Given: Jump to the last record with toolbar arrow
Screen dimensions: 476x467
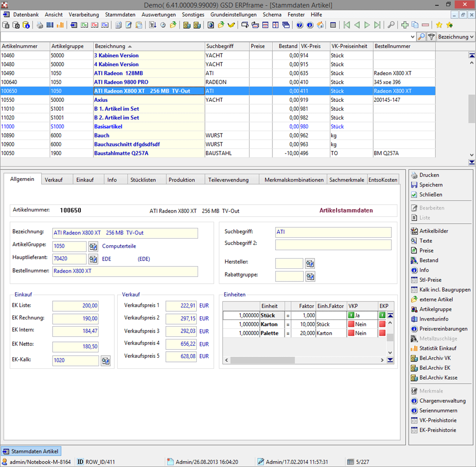Looking at the screenshot, I should (x=377, y=25).
